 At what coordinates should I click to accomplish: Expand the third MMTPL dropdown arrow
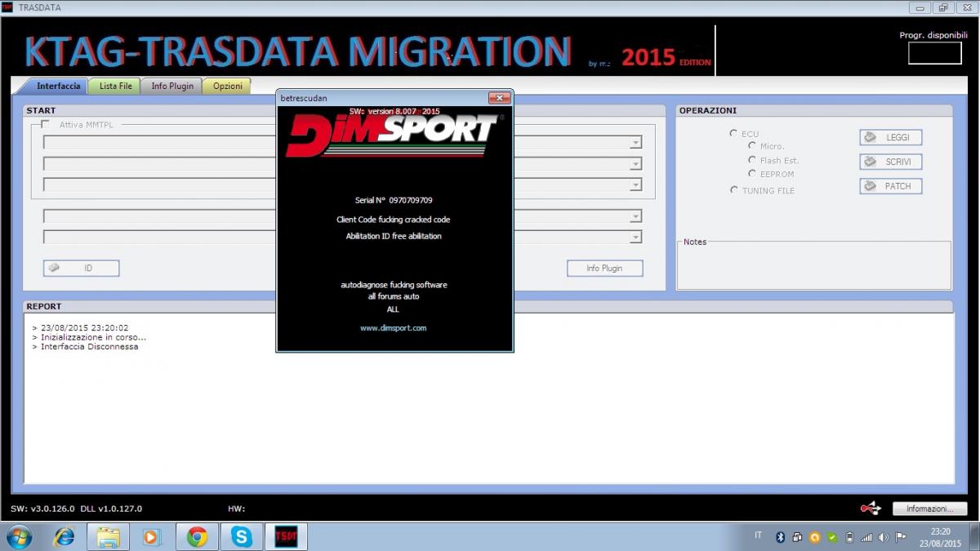tap(635, 185)
